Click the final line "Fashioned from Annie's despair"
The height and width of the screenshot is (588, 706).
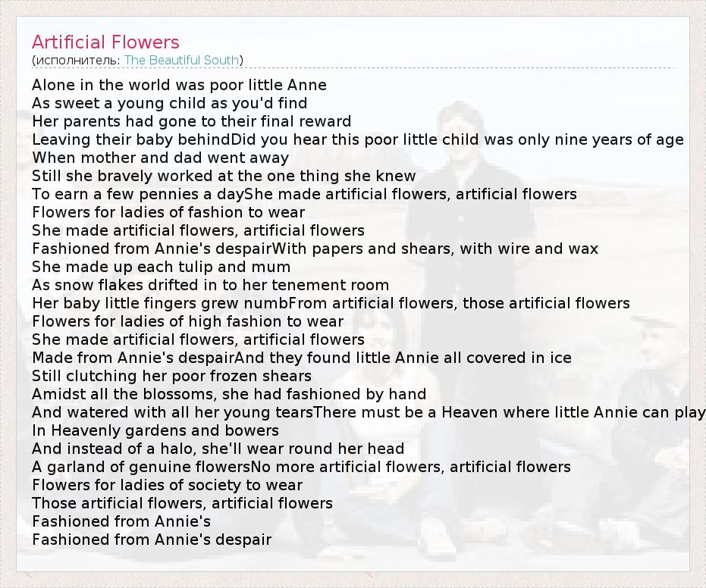(x=152, y=540)
